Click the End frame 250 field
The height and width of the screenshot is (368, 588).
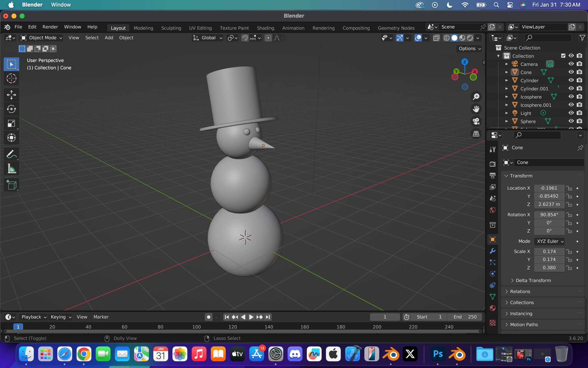465,317
